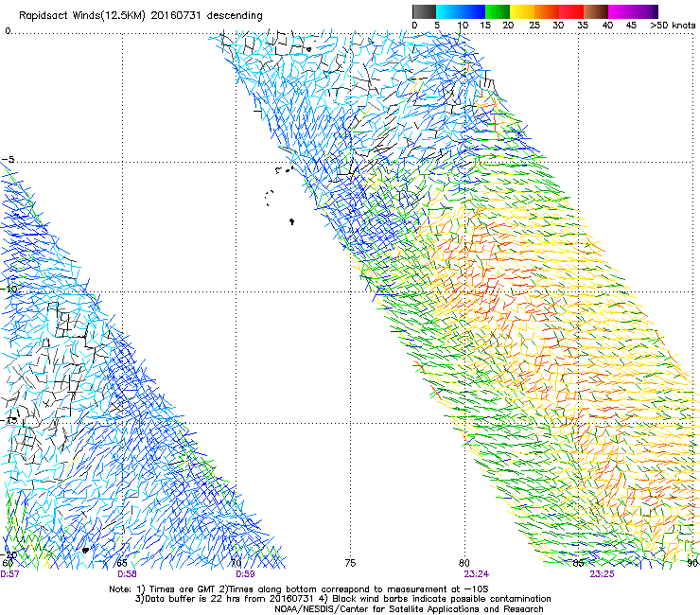
Task: Click the purple time label '23:25'
Action: click(x=602, y=574)
